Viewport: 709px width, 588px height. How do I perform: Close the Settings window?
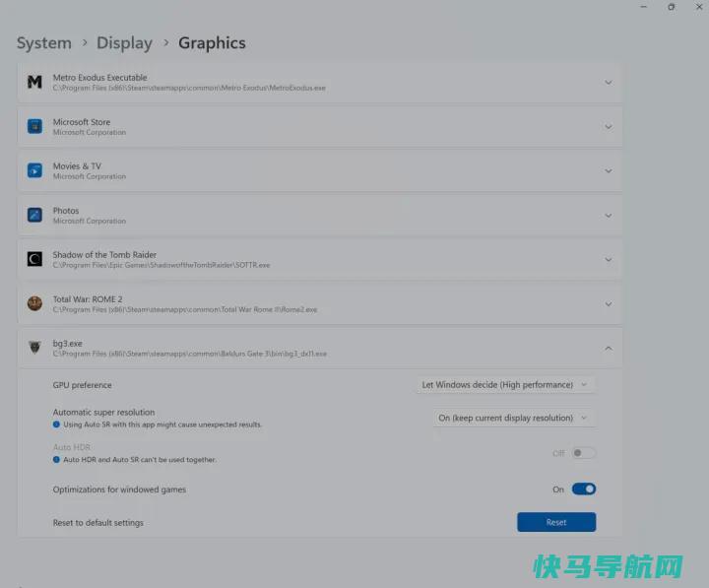[699, 7]
